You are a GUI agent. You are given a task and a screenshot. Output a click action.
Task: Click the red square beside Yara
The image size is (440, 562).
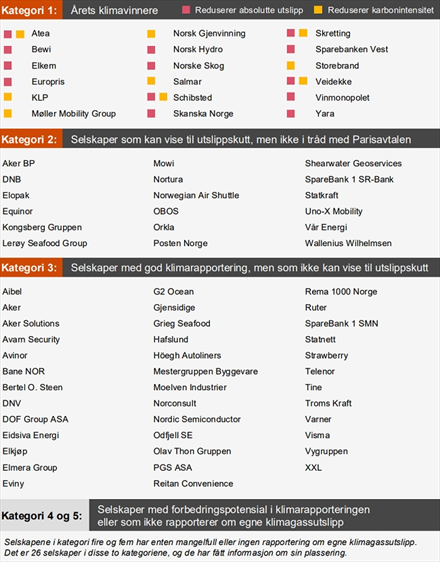(291, 114)
